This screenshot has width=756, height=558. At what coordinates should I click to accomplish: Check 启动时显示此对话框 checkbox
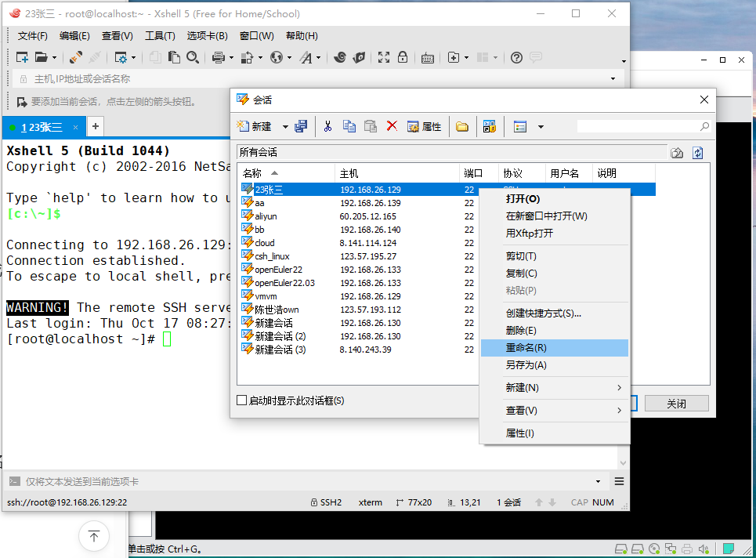(242, 400)
